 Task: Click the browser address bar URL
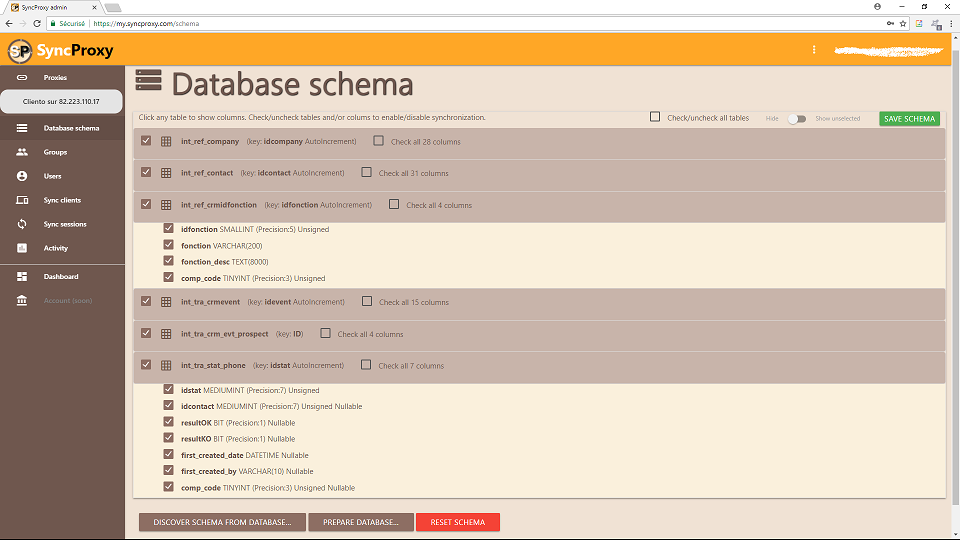pyautogui.click(x=146, y=23)
